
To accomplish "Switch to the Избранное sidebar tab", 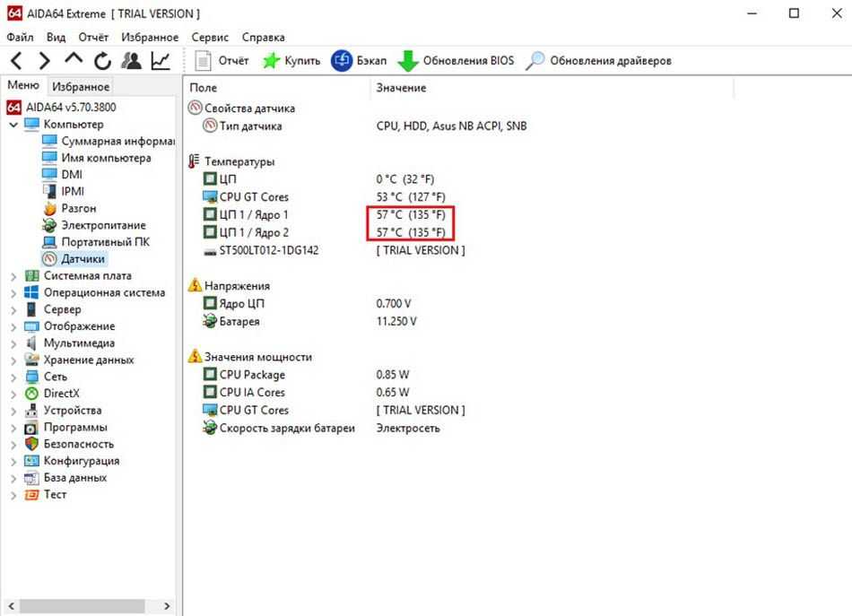I will pyautogui.click(x=81, y=86).
